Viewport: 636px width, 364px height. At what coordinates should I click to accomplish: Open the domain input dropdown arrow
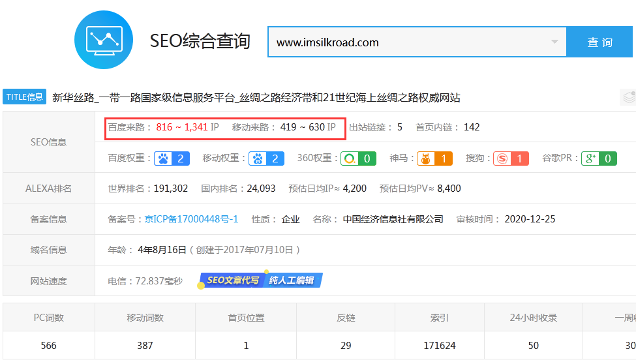tap(554, 42)
